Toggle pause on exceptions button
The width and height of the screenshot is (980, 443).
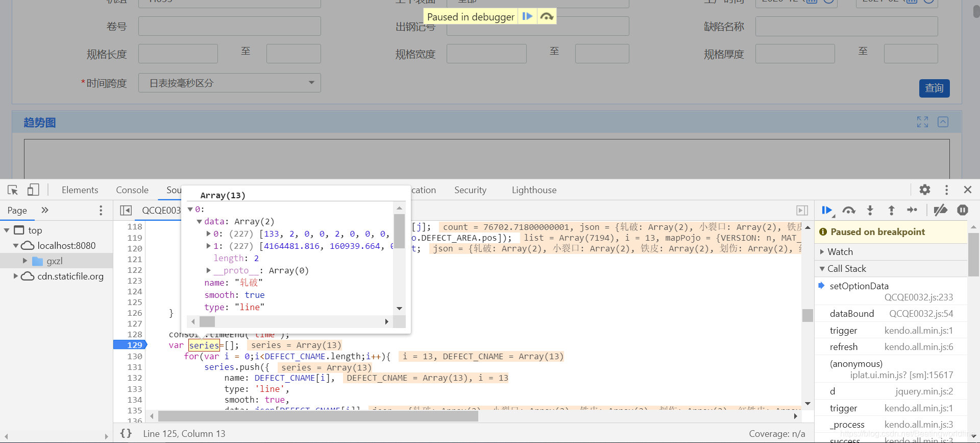click(963, 210)
